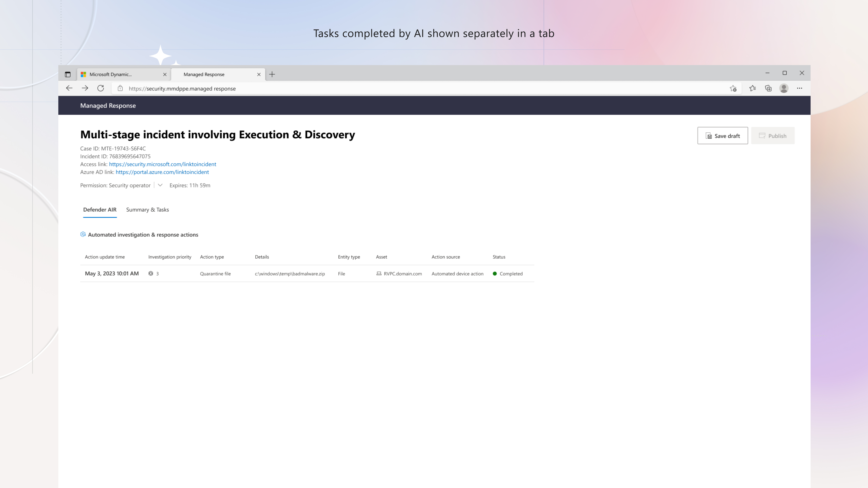
Task: Sort by Details column header
Action: (262, 257)
